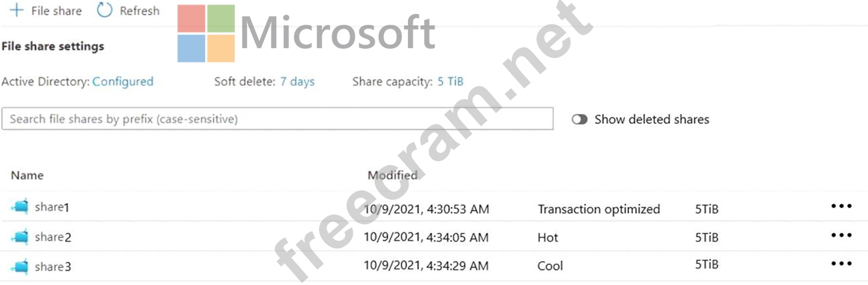Viewport: 868px width, 285px height.
Task: Open the ellipsis menu for share3
Action: [841, 264]
